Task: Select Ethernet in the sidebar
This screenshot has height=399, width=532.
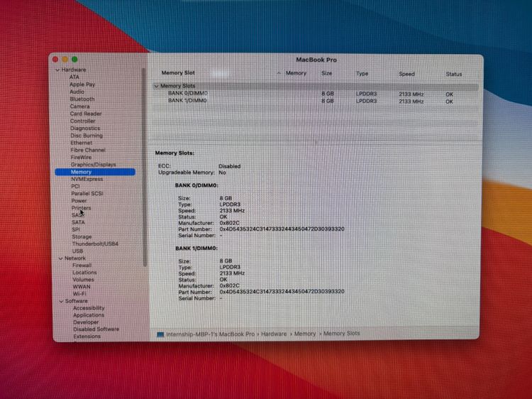Action: tap(82, 143)
